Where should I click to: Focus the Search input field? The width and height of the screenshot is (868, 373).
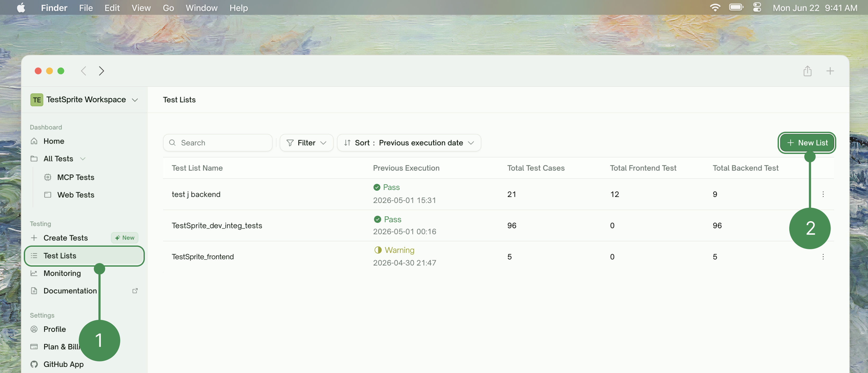pyautogui.click(x=218, y=143)
